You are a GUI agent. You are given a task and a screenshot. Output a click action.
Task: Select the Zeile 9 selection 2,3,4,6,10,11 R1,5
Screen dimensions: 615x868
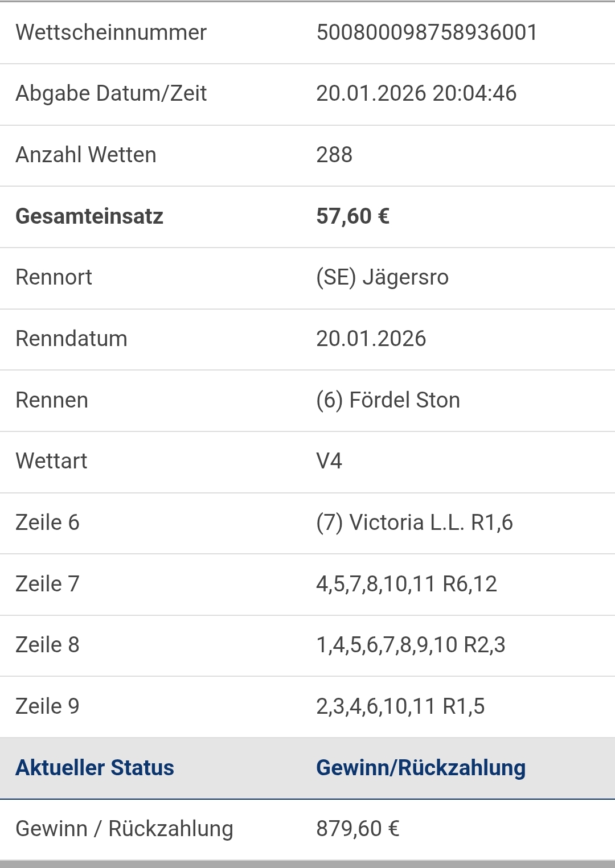point(400,706)
